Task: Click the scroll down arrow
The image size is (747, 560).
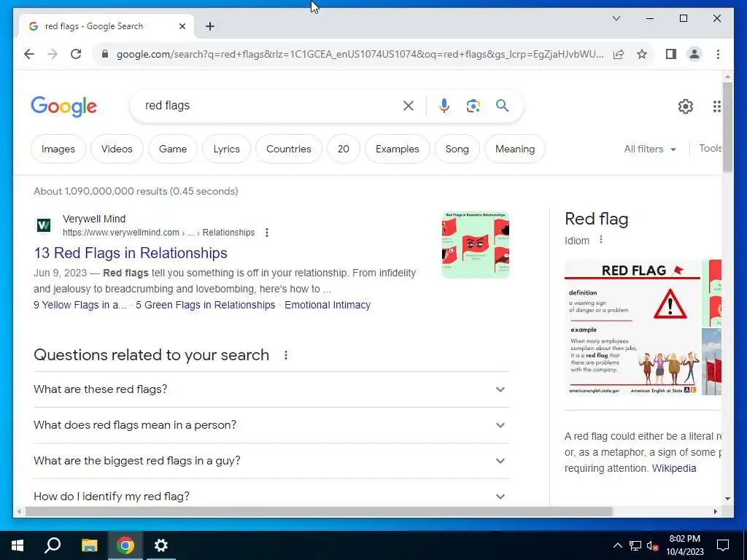Action: coord(727,499)
